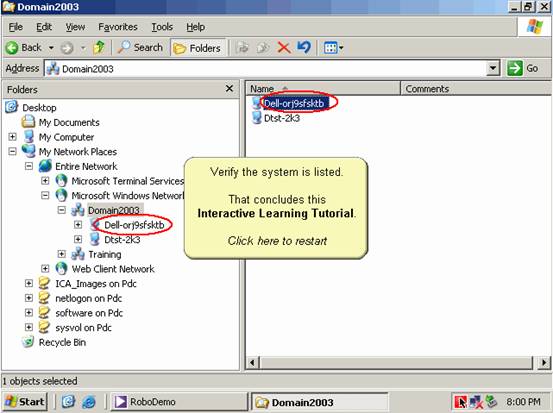Open the Address bar dropdown

[x=493, y=68]
